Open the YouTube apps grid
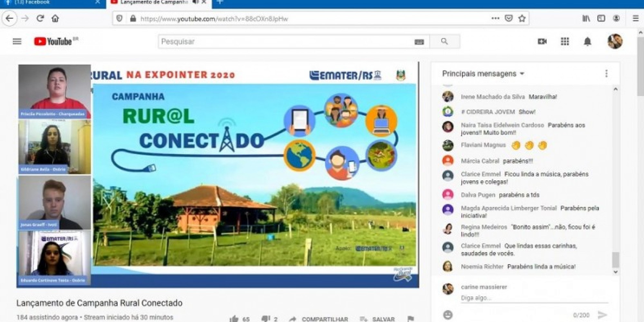The width and height of the screenshot is (644, 322). (x=565, y=42)
